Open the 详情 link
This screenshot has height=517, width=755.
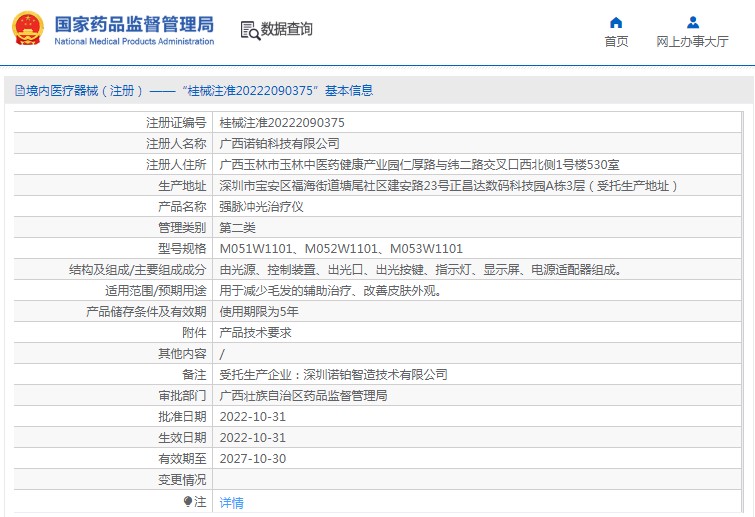[232, 503]
